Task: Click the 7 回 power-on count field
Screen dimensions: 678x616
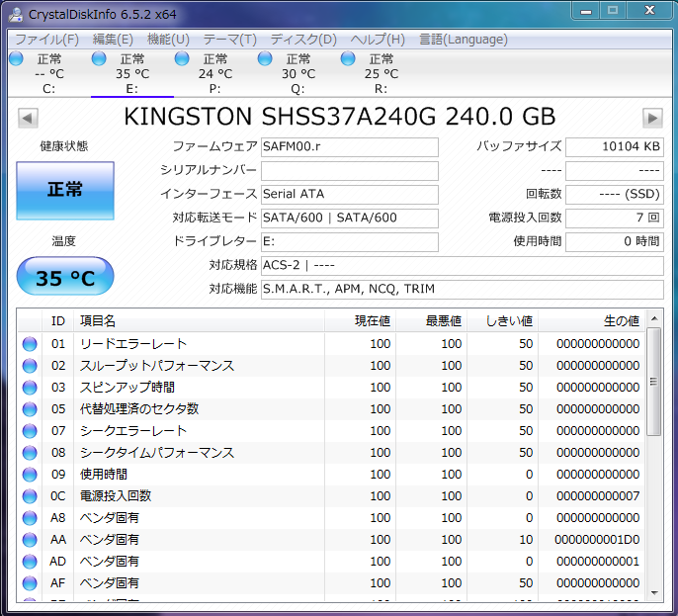Action: 615,218
